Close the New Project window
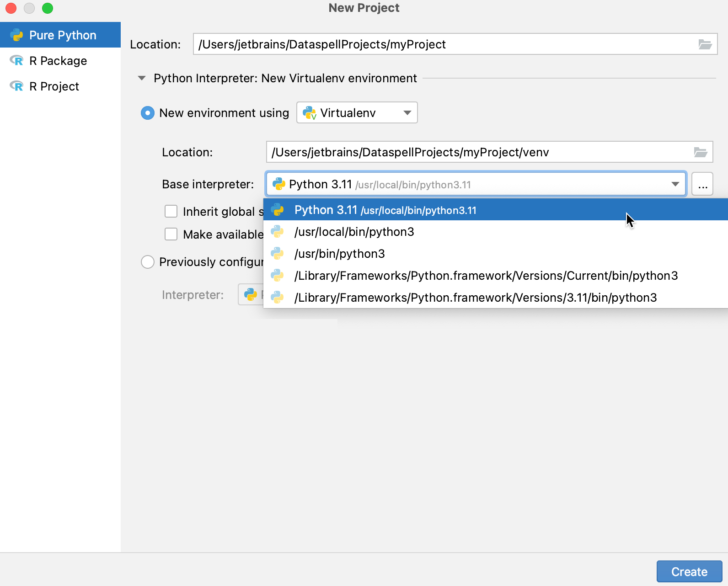This screenshot has width=728, height=586. [11, 8]
